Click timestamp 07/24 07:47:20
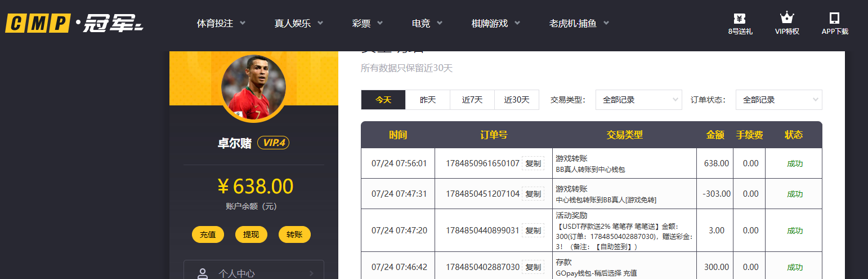Viewport: 868px width, 279px height. point(399,231)
